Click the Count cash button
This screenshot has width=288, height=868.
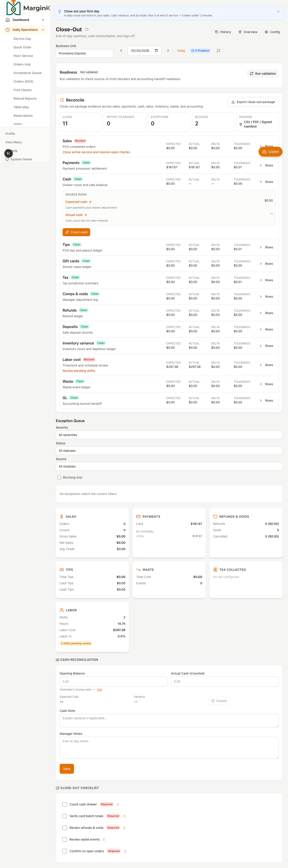click(76, 232)
